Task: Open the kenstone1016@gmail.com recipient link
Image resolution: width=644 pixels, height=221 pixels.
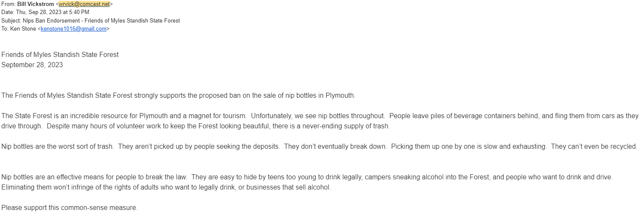Action: pyautogui.click(x=74, y=29)
